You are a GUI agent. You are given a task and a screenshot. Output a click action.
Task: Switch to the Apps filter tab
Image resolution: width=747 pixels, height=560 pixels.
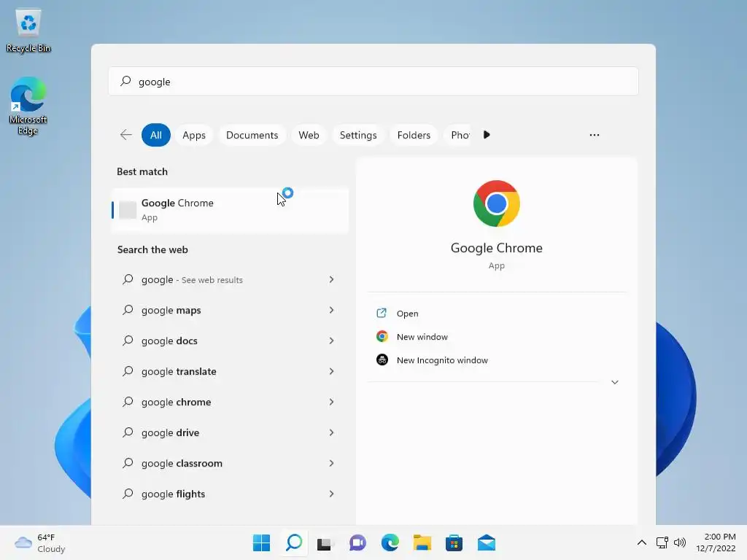coord(194,135)
